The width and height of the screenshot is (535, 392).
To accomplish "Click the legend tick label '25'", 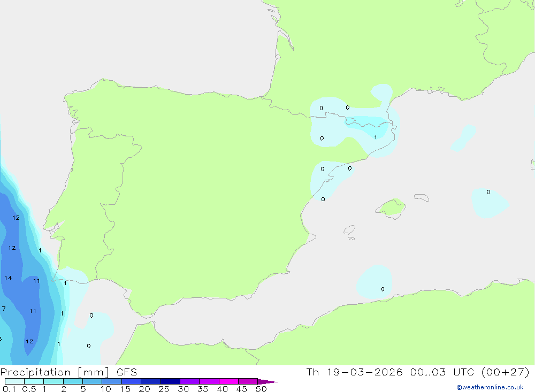I will click(164, 389).
